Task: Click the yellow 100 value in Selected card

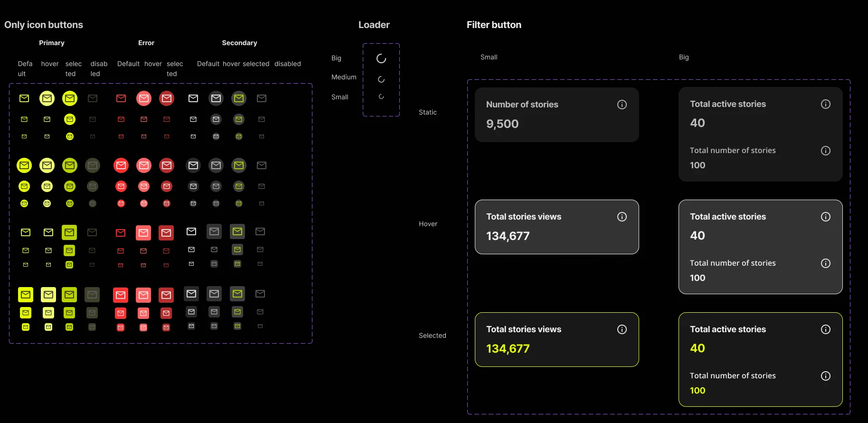Action: tap(698, 391)
